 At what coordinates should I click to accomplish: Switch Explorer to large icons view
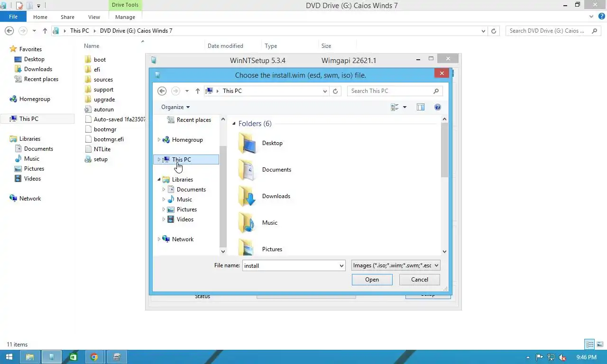coord(601,345)
